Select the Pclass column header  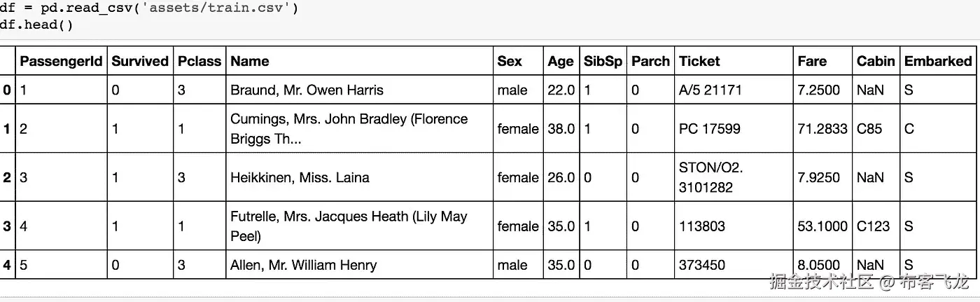click(199, 61)
